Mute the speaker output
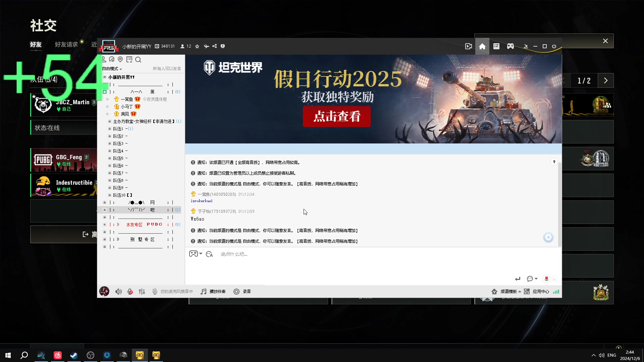The height and width of the screenshot is (362, 644). pyautogui.click(x=118, y=291)
